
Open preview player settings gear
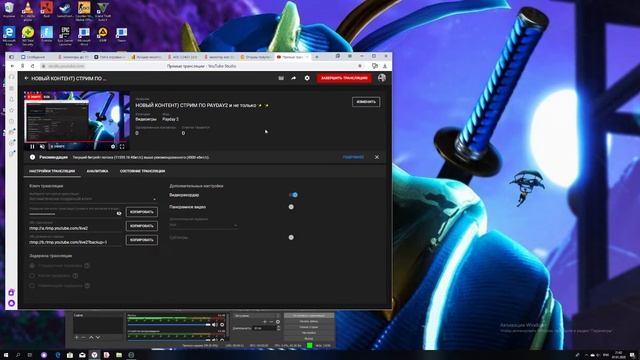tap(113, 147)
